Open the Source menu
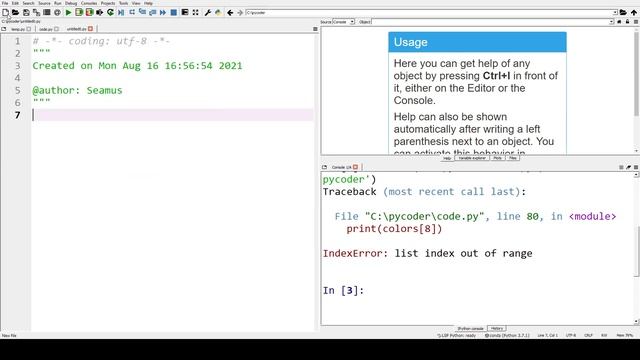 pyautogui.click(x=44, y=3)
